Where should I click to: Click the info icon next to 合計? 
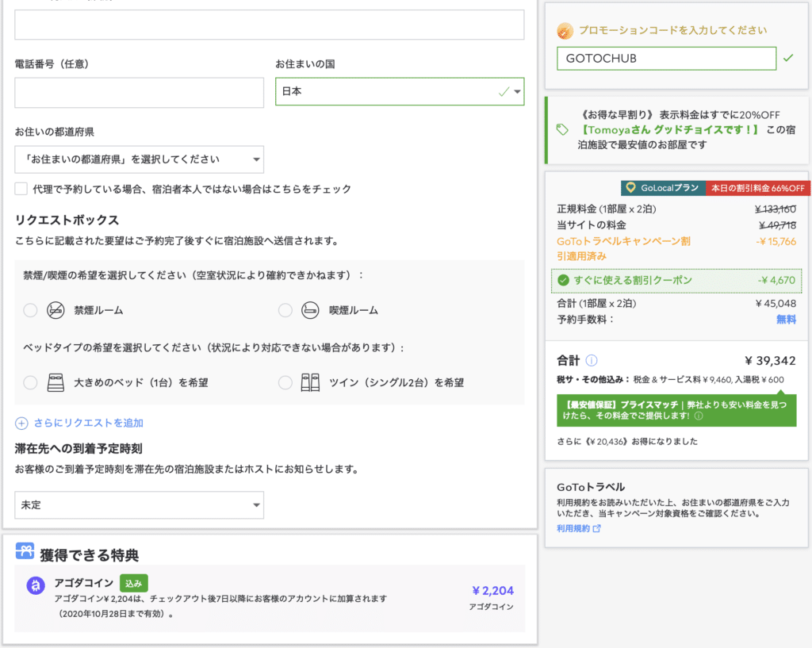point(591,360)
